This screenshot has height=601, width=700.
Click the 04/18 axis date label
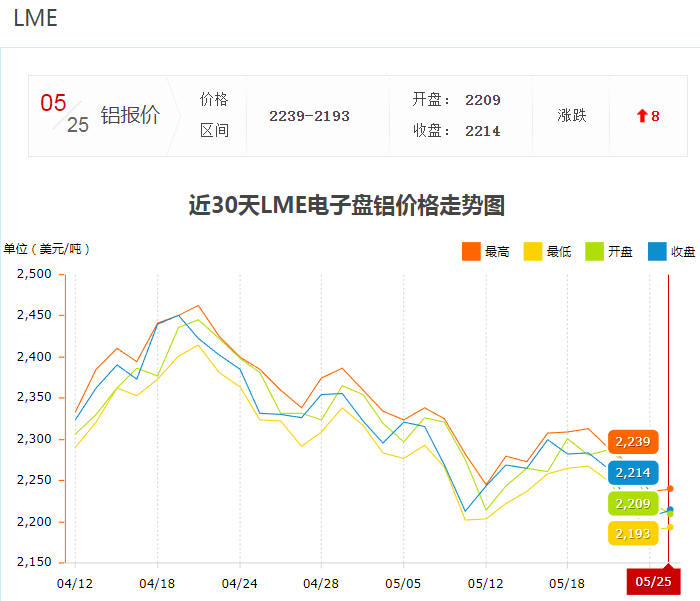(157, 584)
